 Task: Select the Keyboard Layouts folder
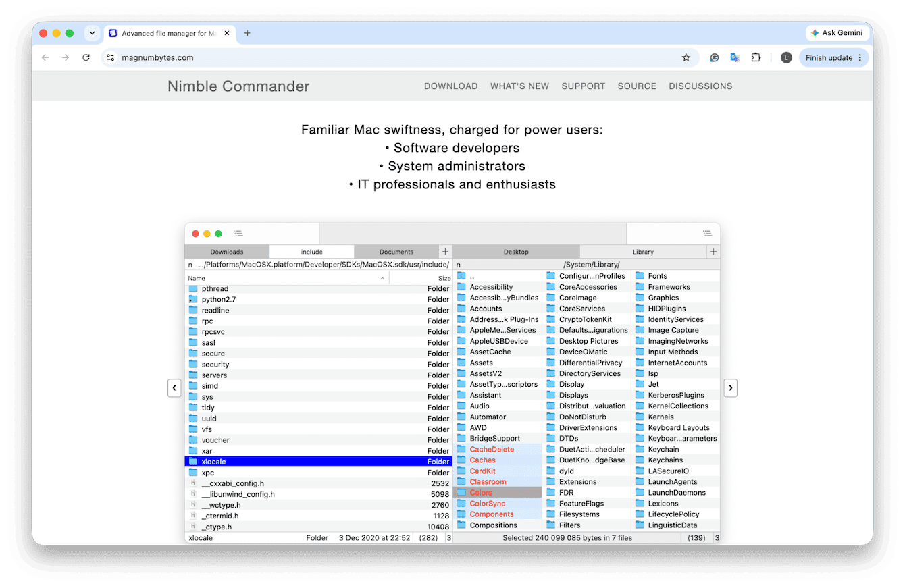click(676, 428)
